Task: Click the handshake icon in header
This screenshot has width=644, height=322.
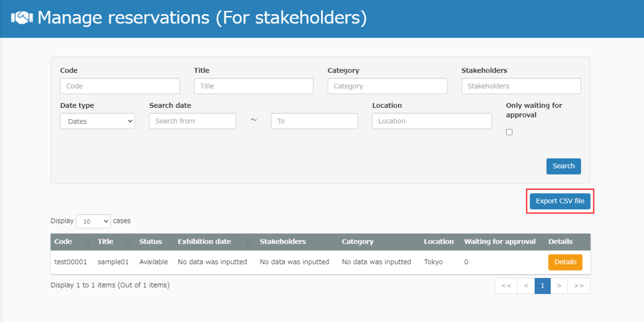Action: pos(22,18)
